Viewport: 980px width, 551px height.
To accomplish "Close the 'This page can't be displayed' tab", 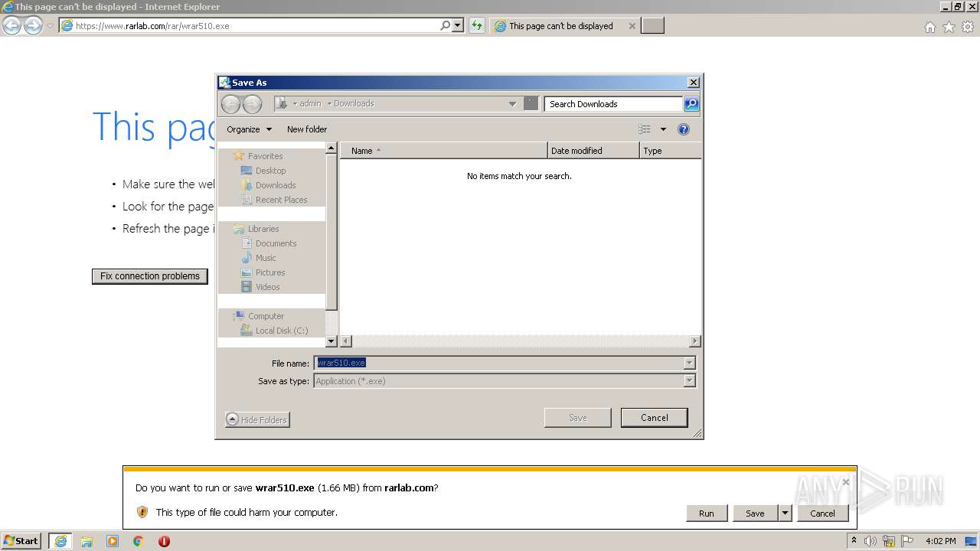I will coord(632,26).
